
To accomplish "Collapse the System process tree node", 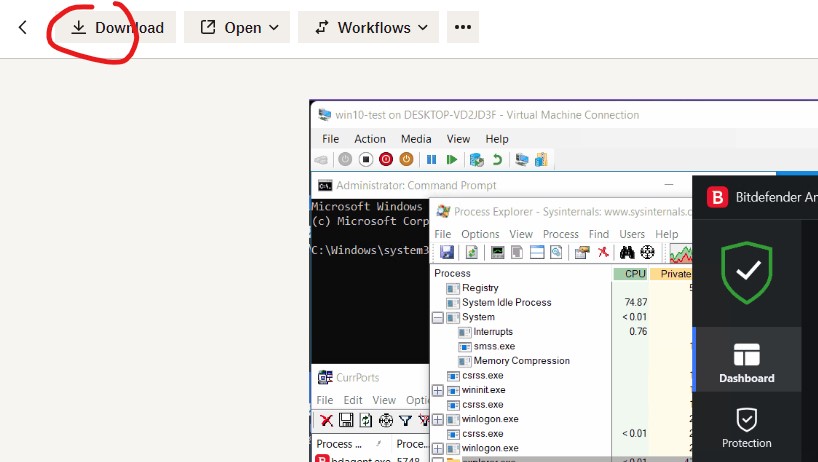I will [438, 317].
